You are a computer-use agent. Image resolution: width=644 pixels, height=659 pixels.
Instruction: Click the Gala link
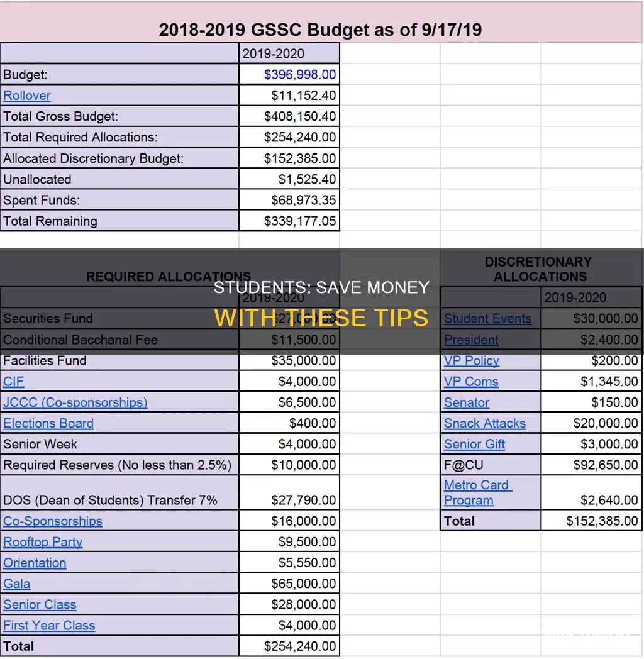pyautogui.click(x=17, y=584)
